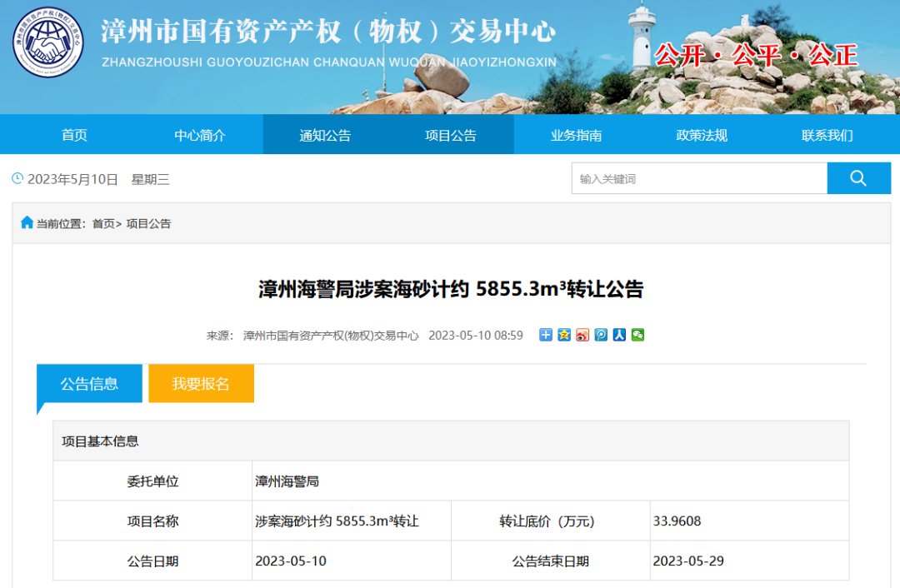The width and height of the screenshot is (900, 588).
Task: Click the magnifier search button
Action: 858,178
